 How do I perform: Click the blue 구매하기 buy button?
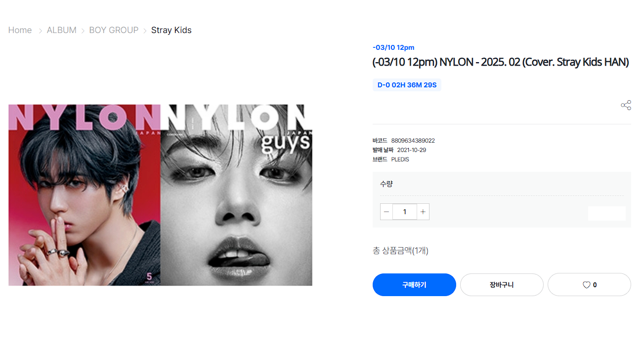click(x=414, y=285)
